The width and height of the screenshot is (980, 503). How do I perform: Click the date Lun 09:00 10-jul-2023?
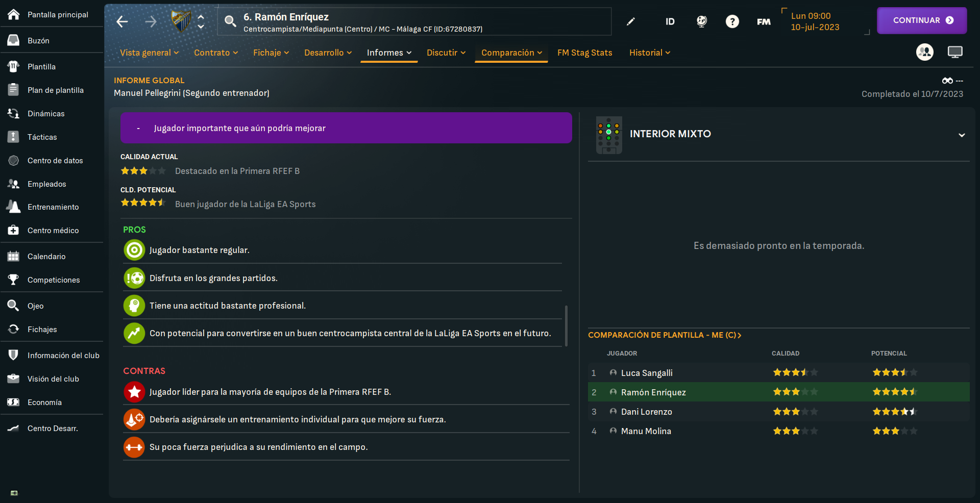click(x=815, y=21)
